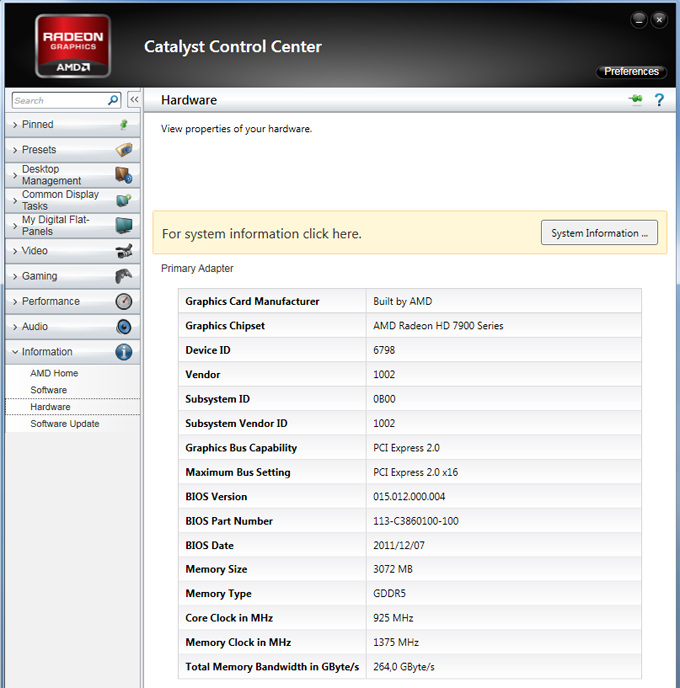
Task: Click the green pin icon beside Pinned
Action: (x=124, y=125)
